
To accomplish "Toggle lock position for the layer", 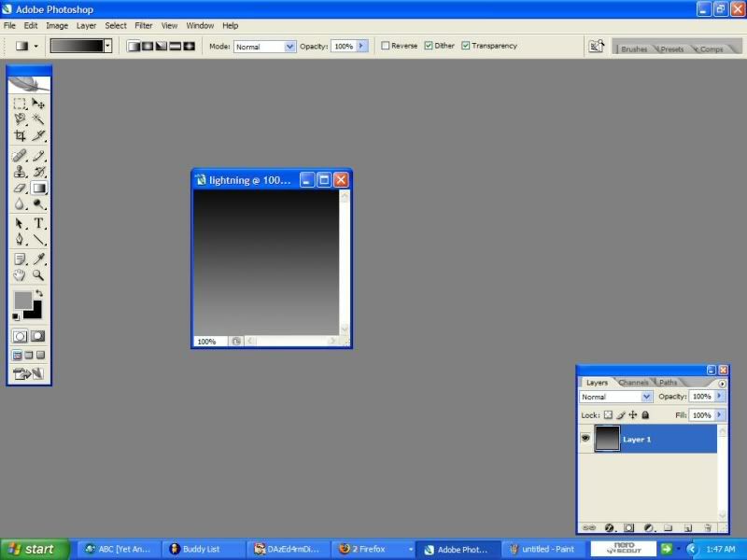I will (633, 415).
